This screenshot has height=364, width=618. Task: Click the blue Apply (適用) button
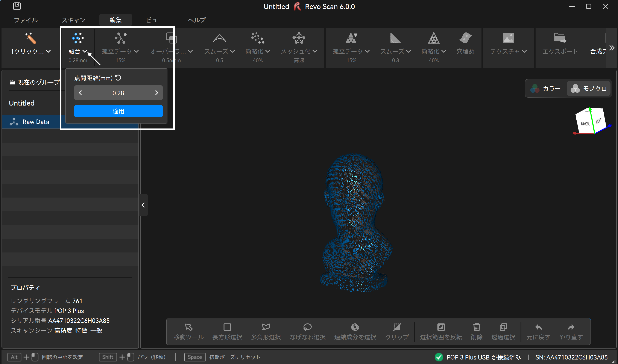118,111
